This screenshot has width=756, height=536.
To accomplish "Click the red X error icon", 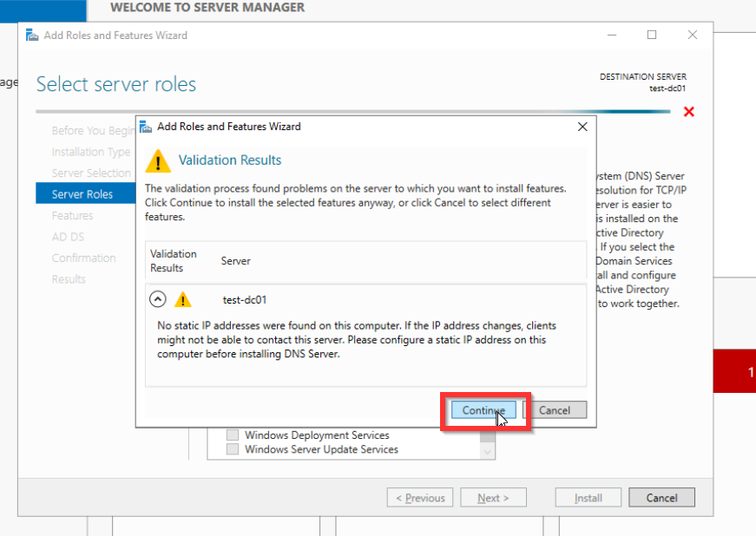I will (689, 112).
